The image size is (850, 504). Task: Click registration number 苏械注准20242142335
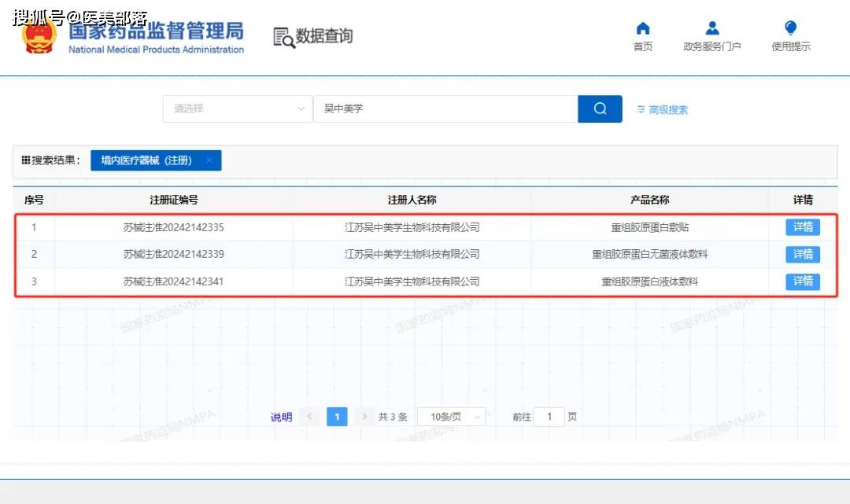click(173, 227)
